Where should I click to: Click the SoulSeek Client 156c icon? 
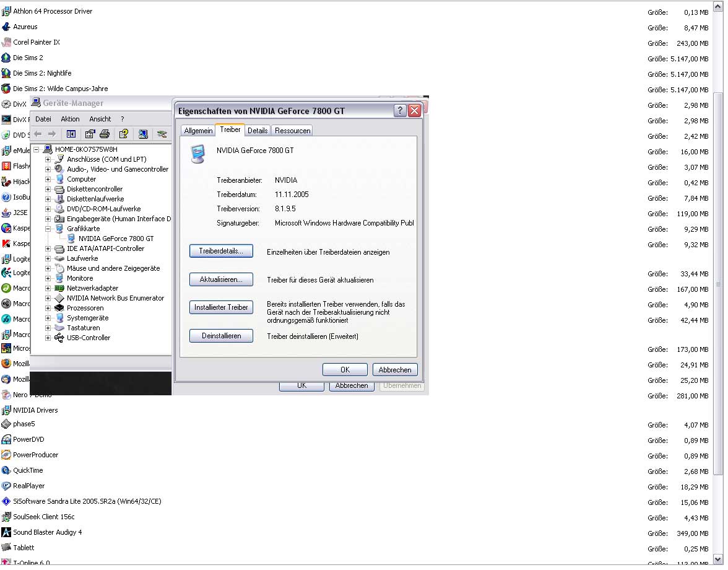coord(6,517)
